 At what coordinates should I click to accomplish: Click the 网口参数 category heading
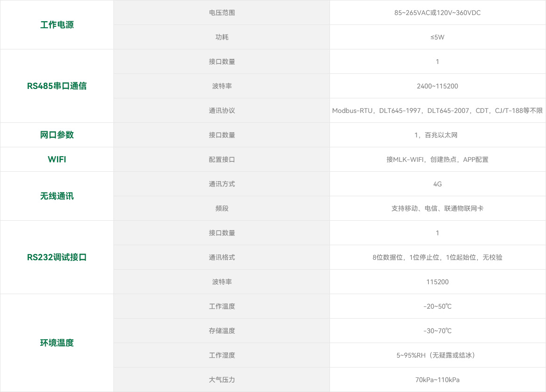[x=57, y=135]
